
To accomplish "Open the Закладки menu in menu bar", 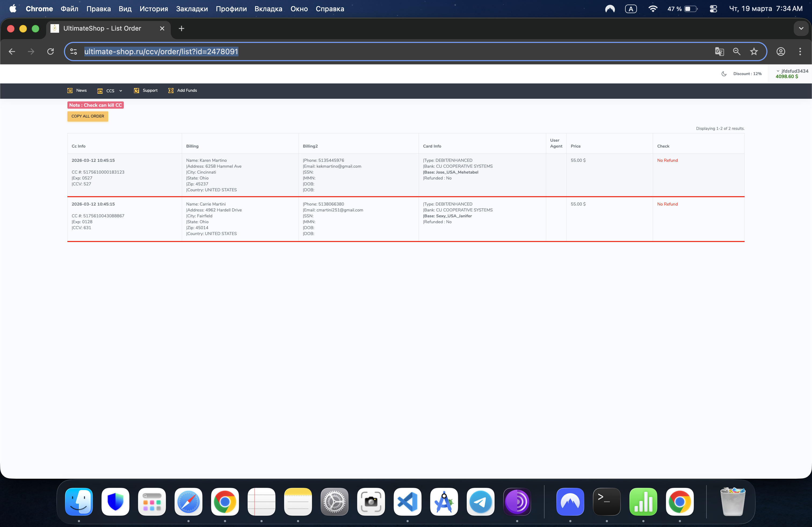I will (192, 9).
